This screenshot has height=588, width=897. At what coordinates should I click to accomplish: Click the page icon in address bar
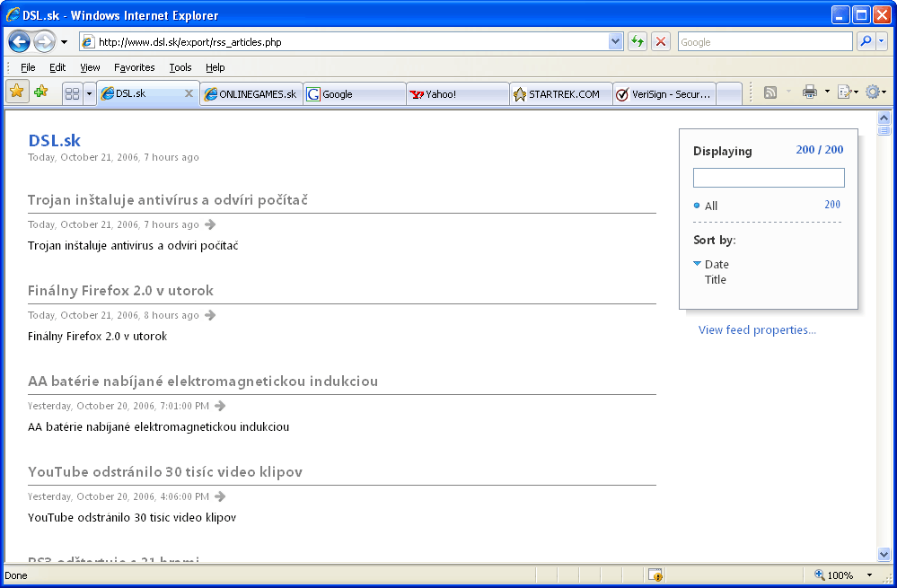[87, 42]
